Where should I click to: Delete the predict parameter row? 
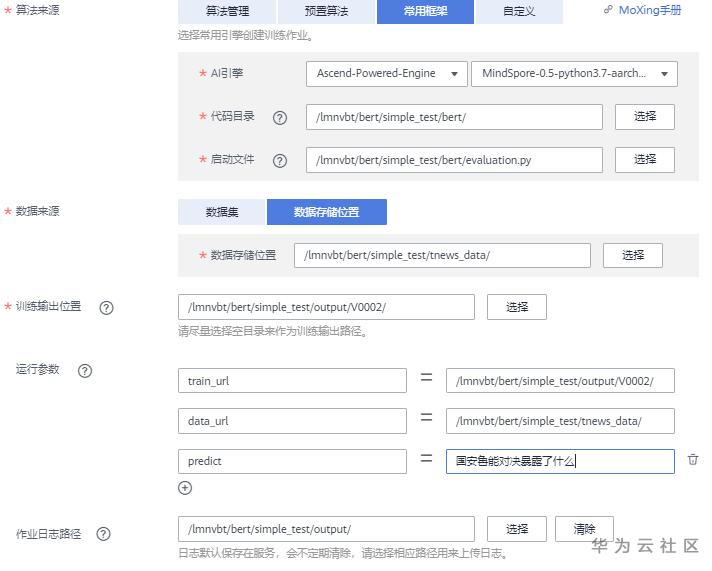point(693,460)
